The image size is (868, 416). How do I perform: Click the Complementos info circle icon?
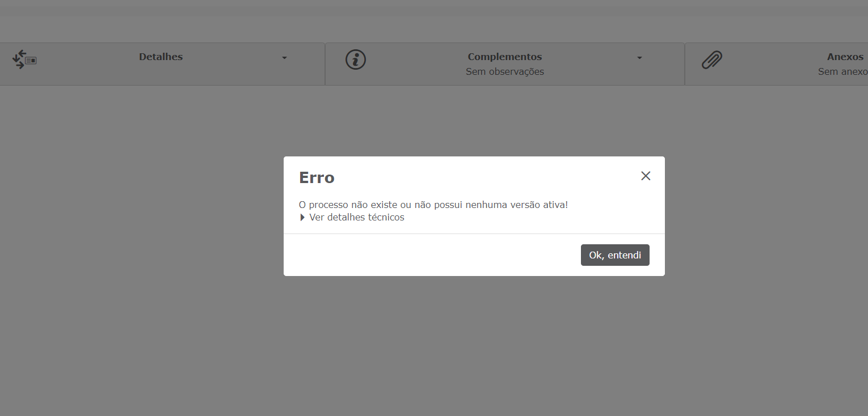[356, 60]
